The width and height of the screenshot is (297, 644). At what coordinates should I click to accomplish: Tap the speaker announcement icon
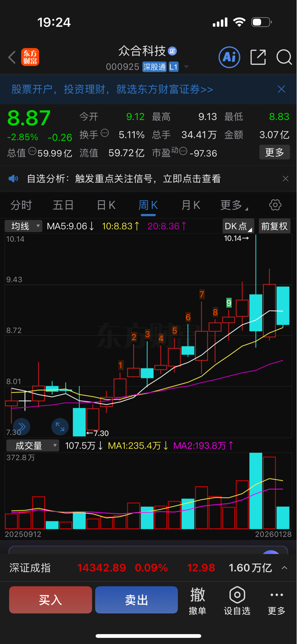pyautogui.click(x=14, y=178)
